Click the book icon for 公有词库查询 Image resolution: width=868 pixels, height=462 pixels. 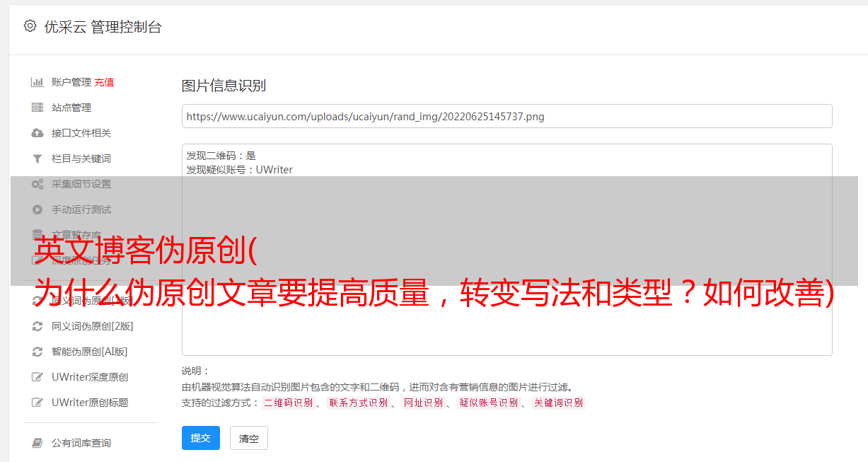click(37, 443)
